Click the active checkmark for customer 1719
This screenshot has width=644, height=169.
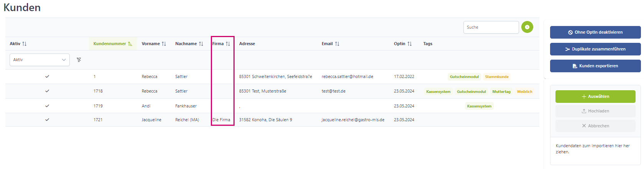click(x=47, y=106)
